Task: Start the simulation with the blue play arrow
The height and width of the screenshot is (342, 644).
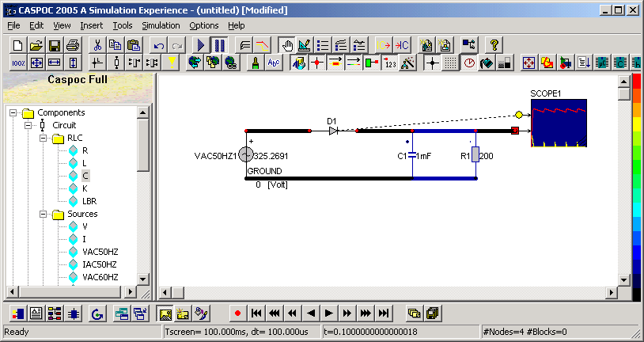Action: [x=201, y=45]
